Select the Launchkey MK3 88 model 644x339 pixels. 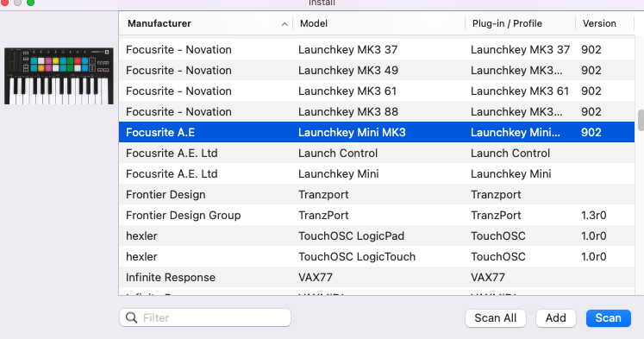348,112
